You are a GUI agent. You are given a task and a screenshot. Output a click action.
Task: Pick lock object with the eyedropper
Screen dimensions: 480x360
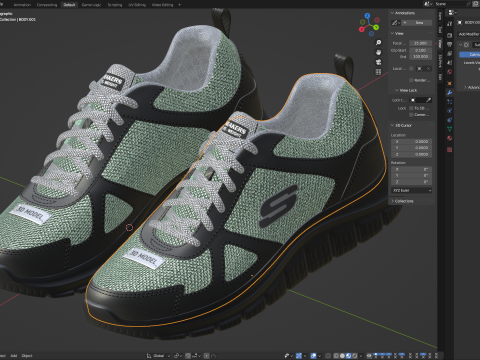429,100
